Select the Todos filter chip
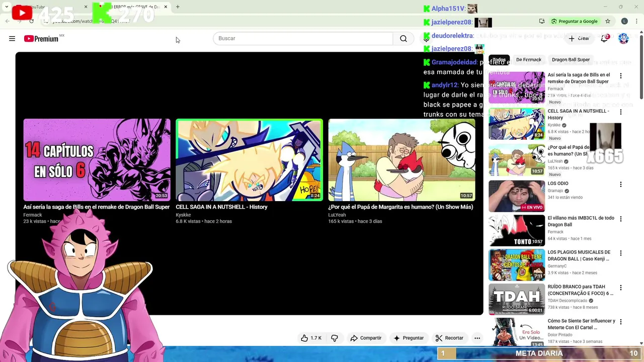The height and width of the screenshot is (362, 644). coord(499,59)
